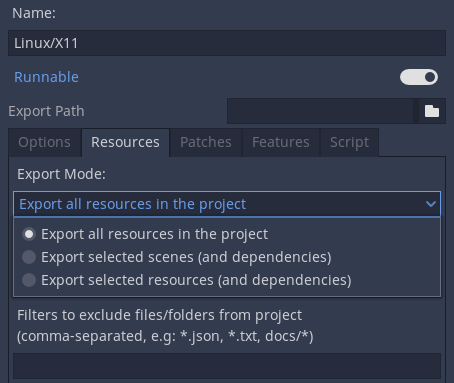This screenshot has width=454, height=383.
Task: Click the exclude filters input field
Action: pos(227,366)
